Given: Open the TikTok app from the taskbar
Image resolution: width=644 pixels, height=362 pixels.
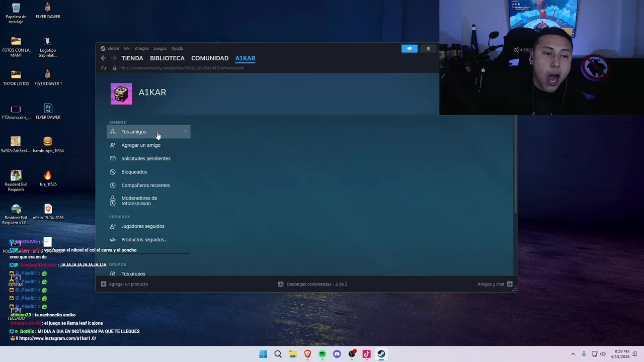Looking at the screenshot, I should [x=366, y=354].
